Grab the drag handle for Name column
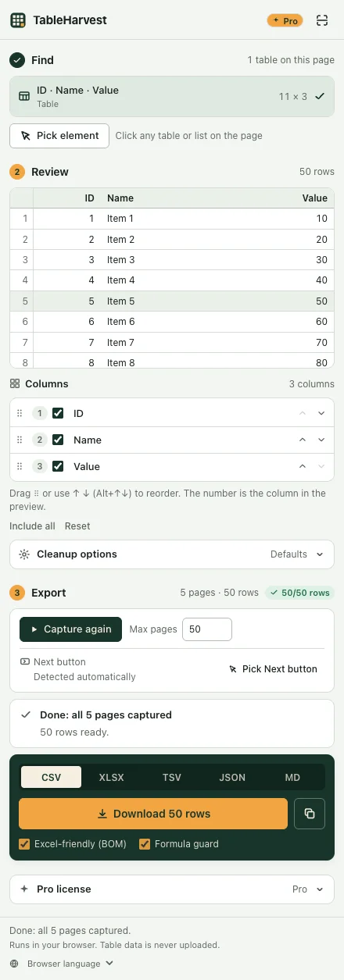 click(x=20, y=440)
